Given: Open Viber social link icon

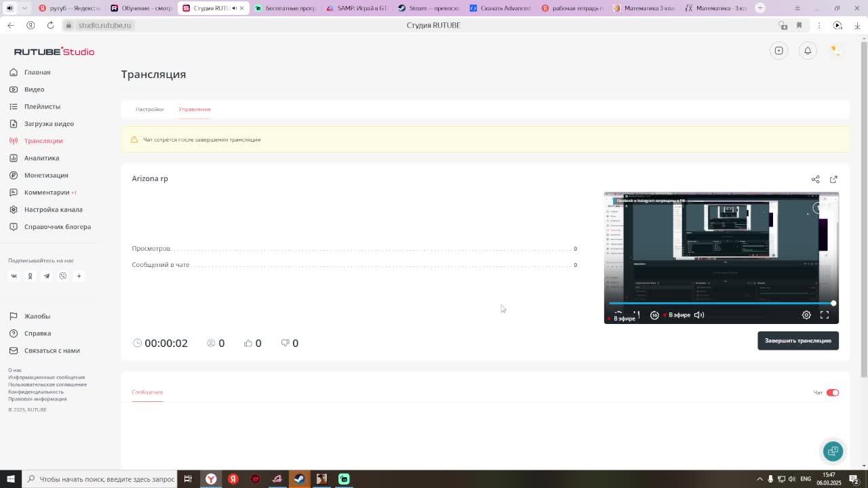Looking at the screenshot, I should coord(62,276).
